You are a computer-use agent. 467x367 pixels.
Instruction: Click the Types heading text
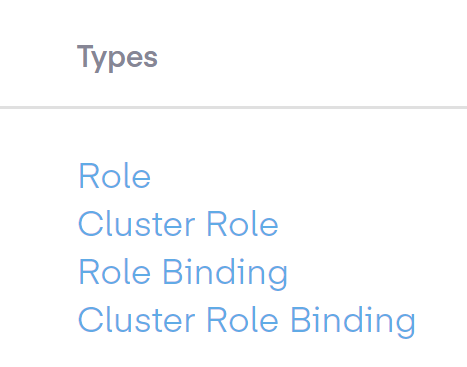[x=117, y=58]
